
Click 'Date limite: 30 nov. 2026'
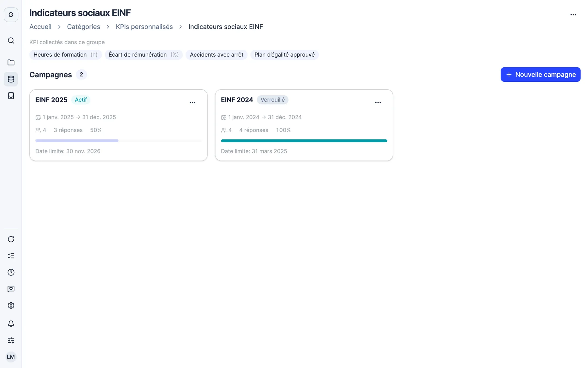pyautogui.click(x=68, y=151)
